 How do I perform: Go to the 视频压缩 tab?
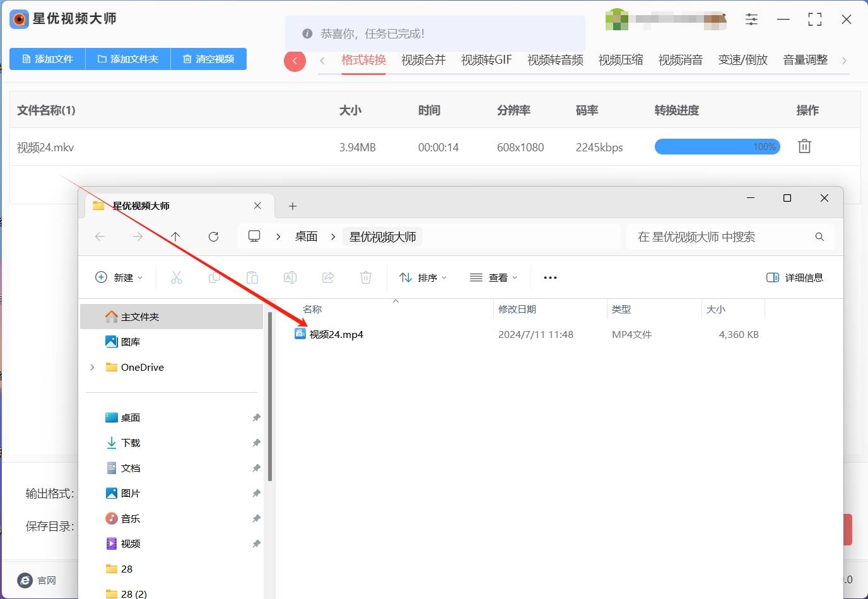(x=621, y=60)
